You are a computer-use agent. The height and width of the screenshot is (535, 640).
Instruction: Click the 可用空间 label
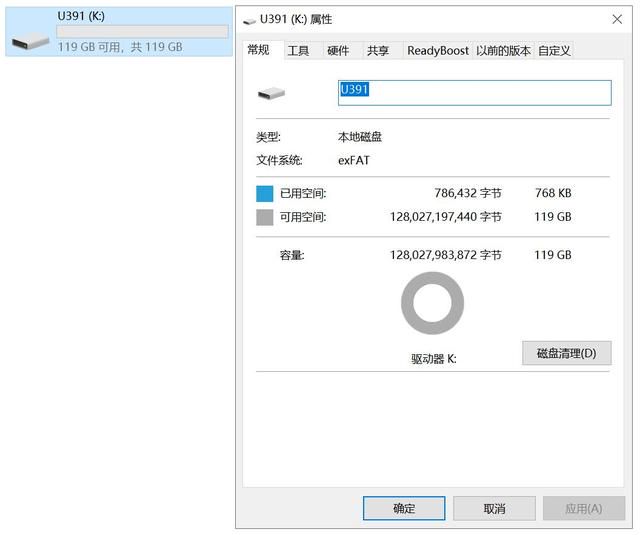[x=303, y=217]
